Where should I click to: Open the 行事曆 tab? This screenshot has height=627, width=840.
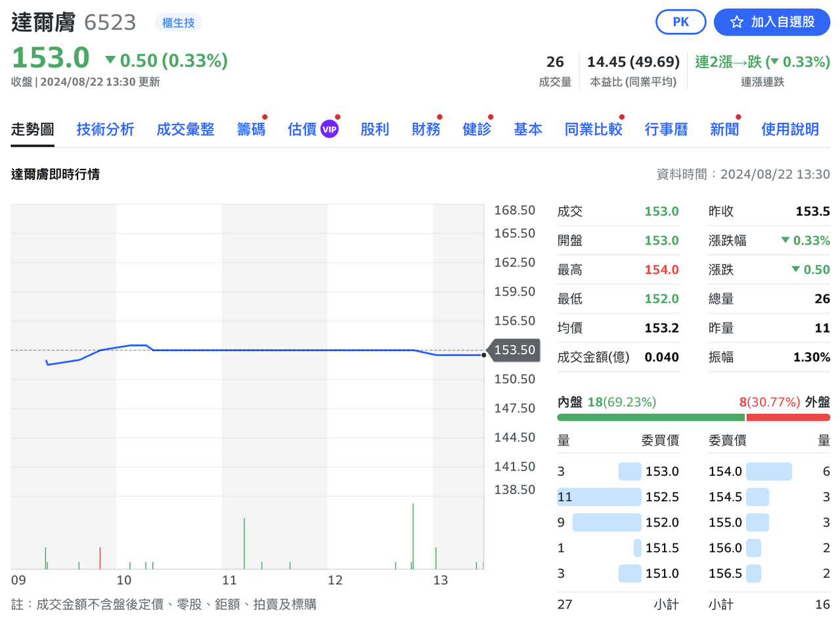[x=666, y=129]
